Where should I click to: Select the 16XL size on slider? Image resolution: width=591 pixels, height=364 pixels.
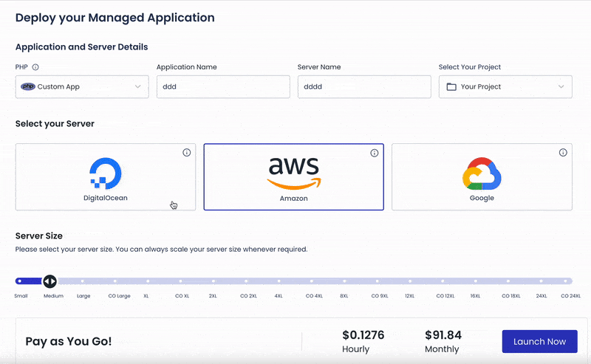coord(475,281)
